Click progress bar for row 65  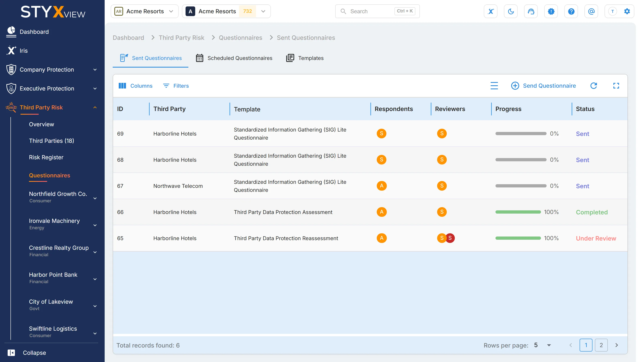[518, 238]
